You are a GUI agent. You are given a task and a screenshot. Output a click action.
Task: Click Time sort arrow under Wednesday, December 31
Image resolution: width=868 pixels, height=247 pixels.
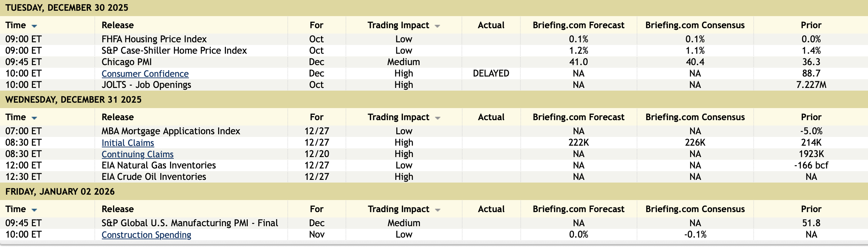pos(34,118)
